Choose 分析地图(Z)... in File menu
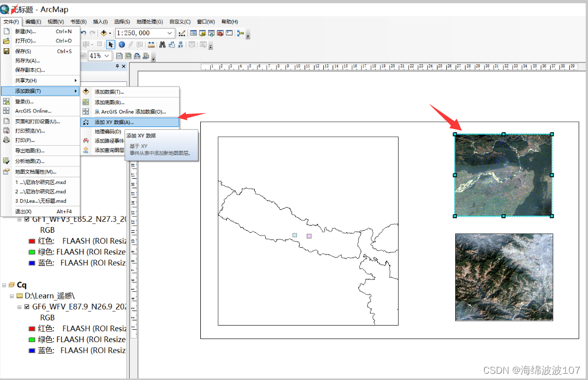This screenshot has width=588, height=380. tap(40, 161)
